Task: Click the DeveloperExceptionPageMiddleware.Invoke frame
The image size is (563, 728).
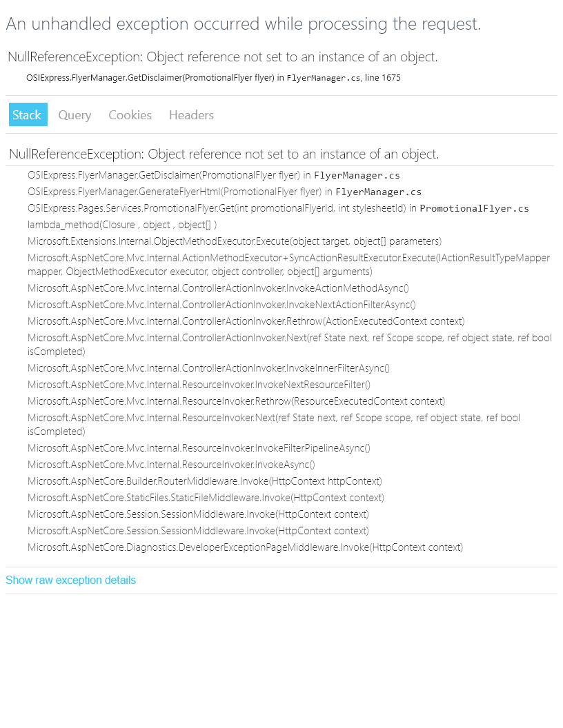Action: [x=245, y=547]
